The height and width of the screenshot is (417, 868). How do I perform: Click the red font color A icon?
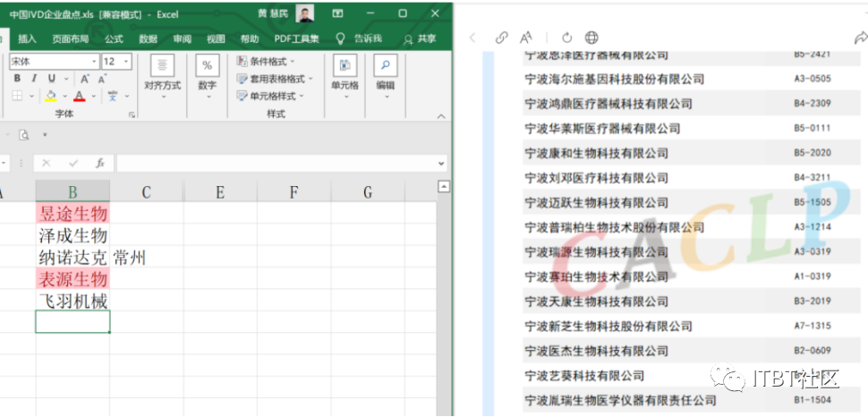coord(81,96)
